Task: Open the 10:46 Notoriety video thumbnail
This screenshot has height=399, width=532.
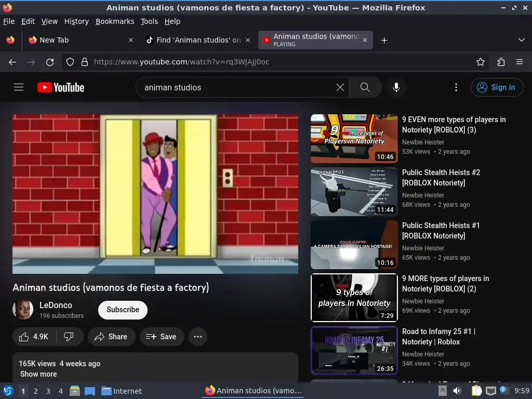Action: click(x=354, y=138)
